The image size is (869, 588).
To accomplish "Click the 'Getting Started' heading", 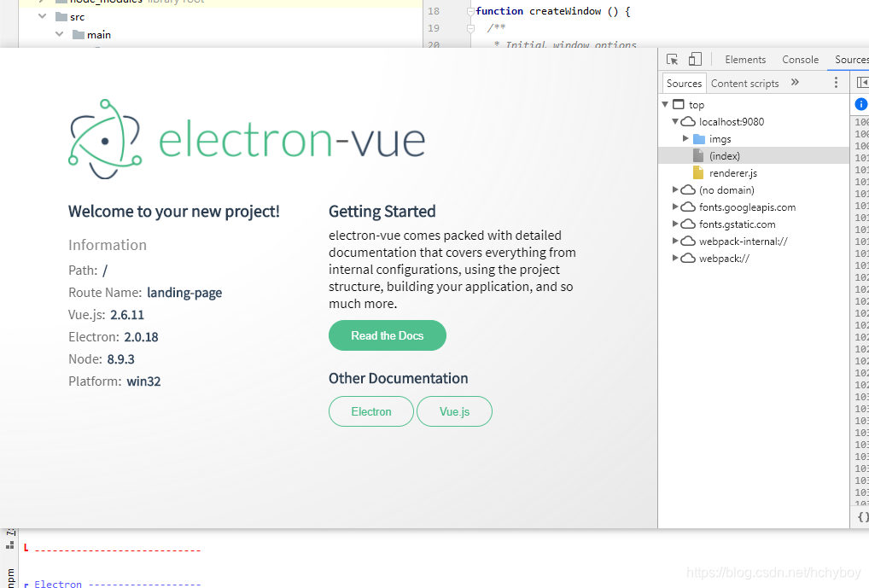I will [x=382, y=211].
